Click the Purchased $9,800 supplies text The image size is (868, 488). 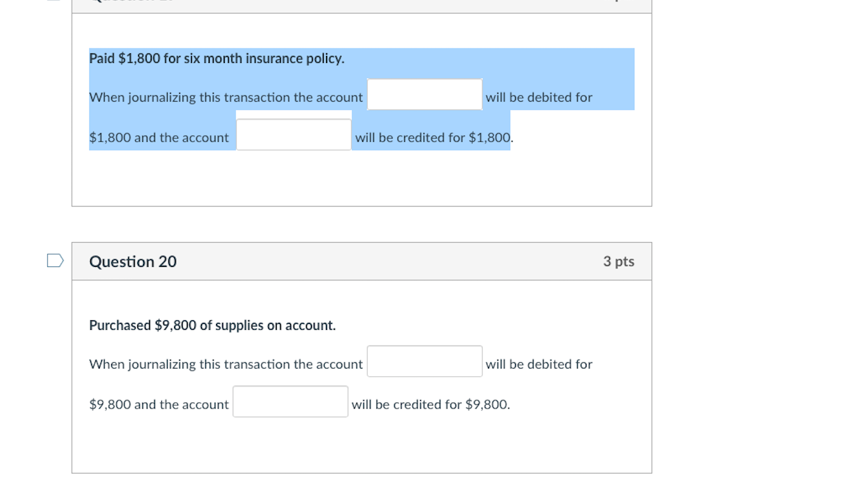[212, 325]
